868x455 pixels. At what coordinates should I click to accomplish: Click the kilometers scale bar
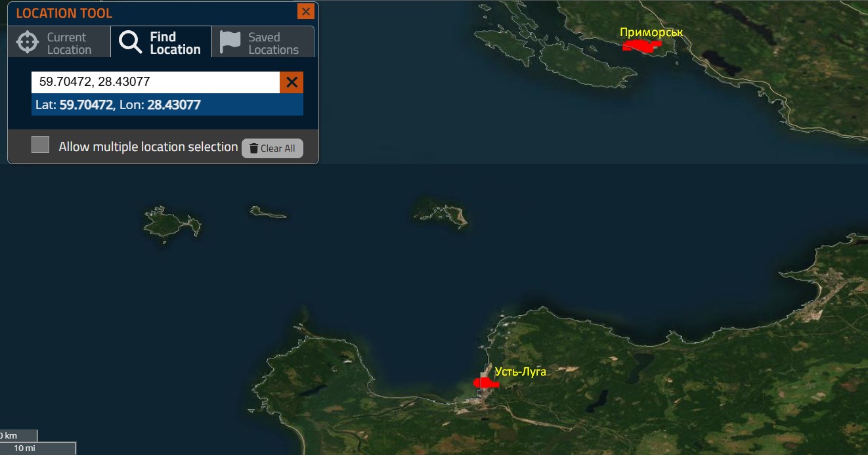click(x=18, y=435)
